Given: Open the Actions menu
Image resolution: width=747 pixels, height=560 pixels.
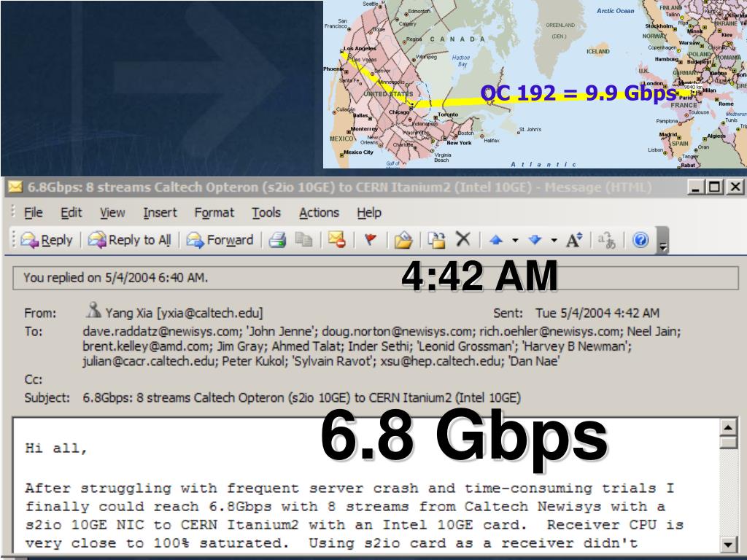Looking at the screenshot, I should tap(319, 212).
